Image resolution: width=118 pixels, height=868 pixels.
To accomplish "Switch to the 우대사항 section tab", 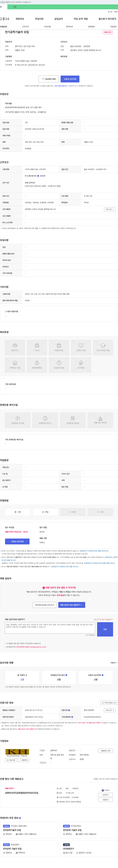I will tap(47, 27).
